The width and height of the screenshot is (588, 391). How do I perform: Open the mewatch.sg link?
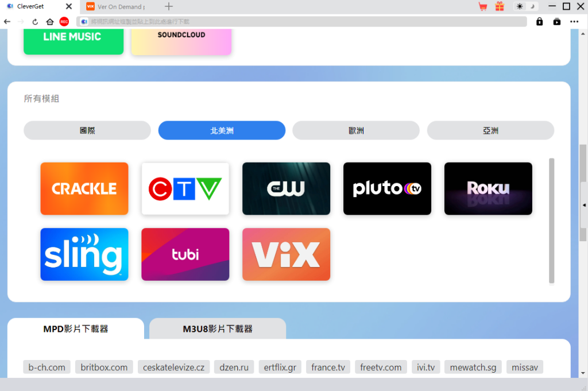click(473, 367)
